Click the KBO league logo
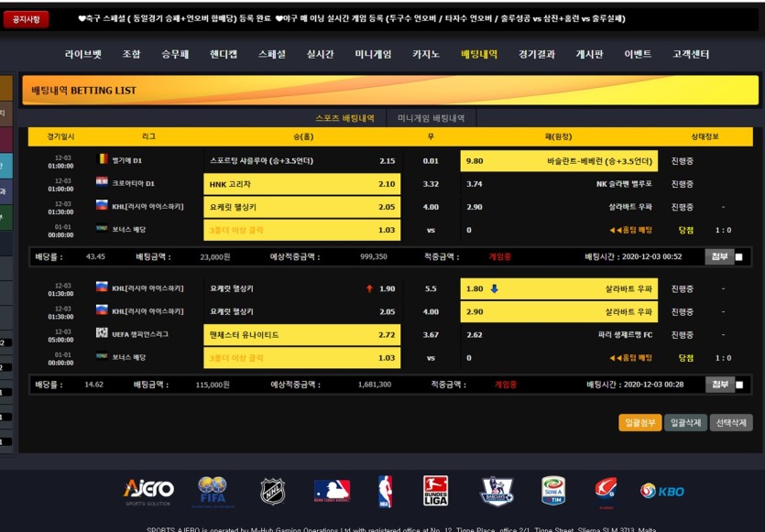The height and width of the screenshot is (532, 765). pos(662,491)
